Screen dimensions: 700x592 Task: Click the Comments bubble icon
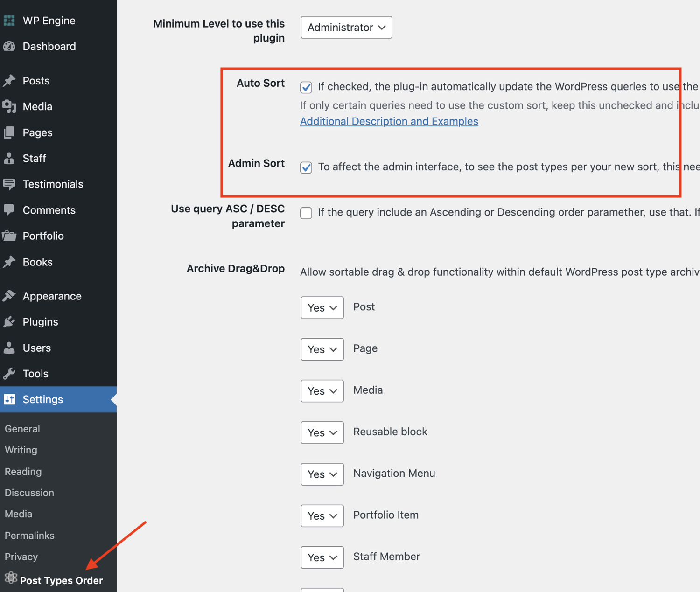coord(9,210)
